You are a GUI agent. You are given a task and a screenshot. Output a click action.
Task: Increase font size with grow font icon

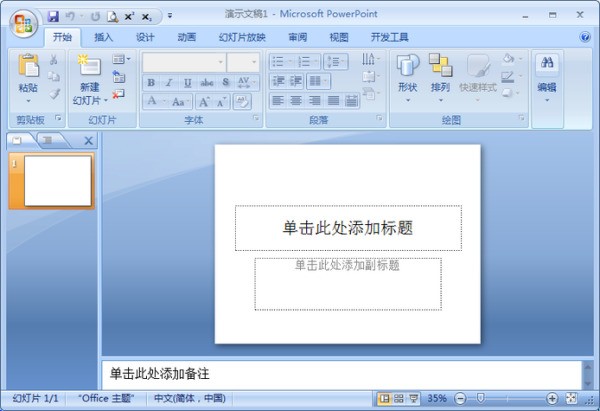tap(204, 102)
